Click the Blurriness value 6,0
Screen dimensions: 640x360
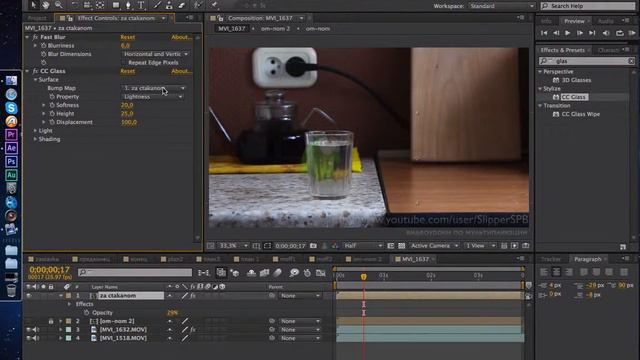(125, 46)
